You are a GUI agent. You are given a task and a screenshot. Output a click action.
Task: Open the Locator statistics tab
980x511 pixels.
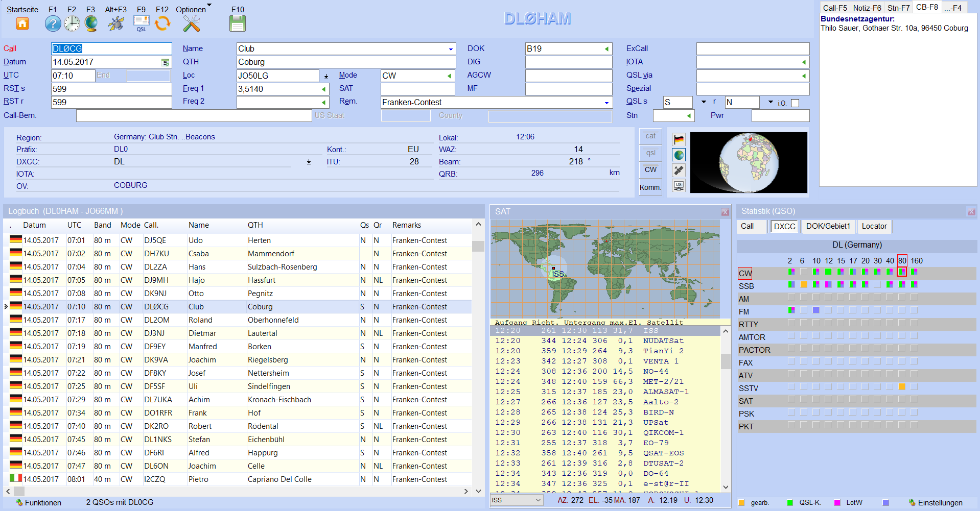(874, 226)
